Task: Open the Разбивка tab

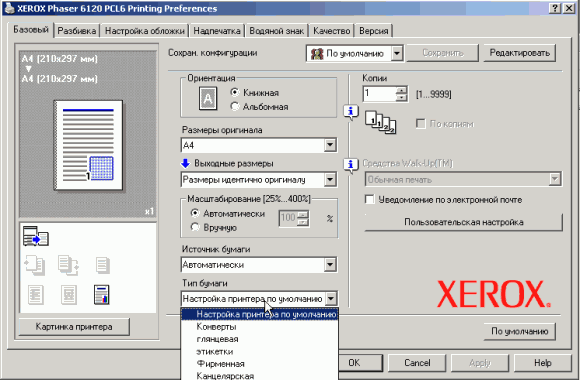Action: pos(77,31)
